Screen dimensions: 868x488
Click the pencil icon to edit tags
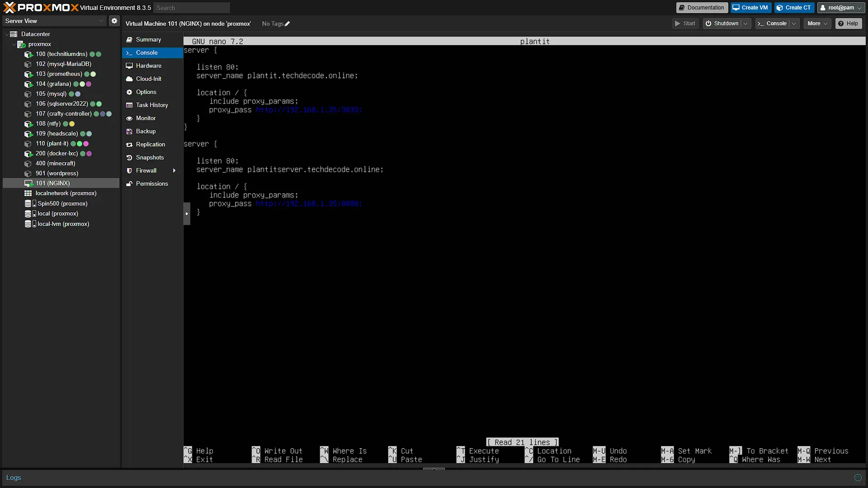[x=288, y=24]
